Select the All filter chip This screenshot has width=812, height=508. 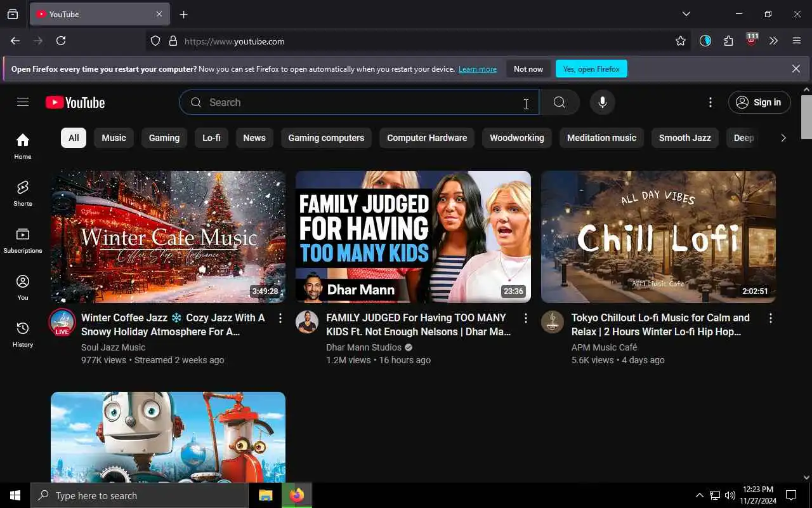[74, 138]
